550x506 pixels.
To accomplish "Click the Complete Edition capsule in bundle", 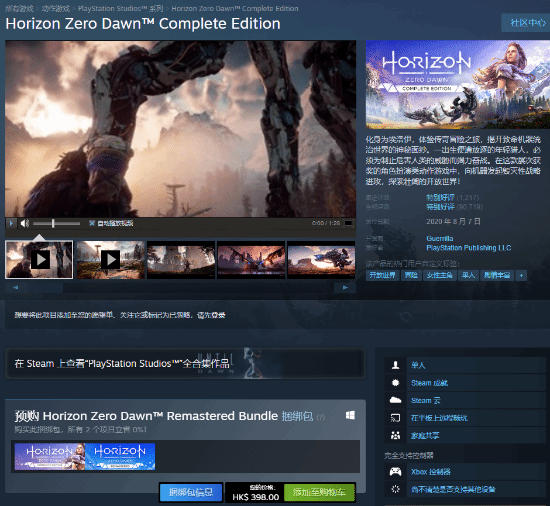I will [50, 456].
